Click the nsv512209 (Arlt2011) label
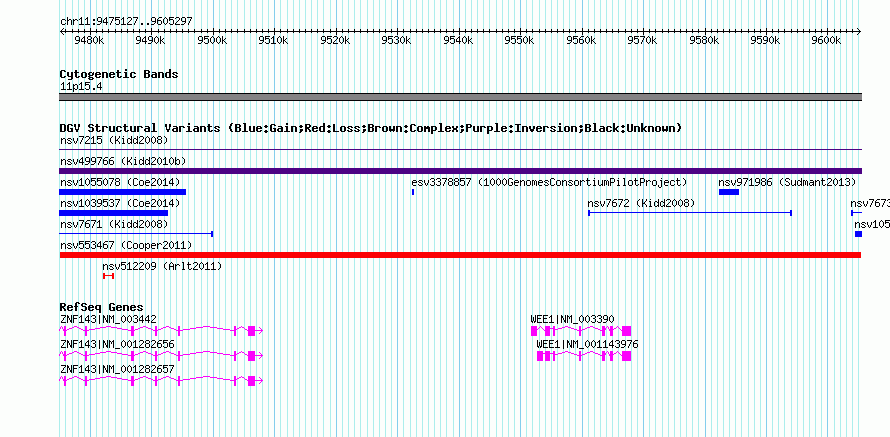The height and width of the screenshot is (437, 890). click(162, 266)
